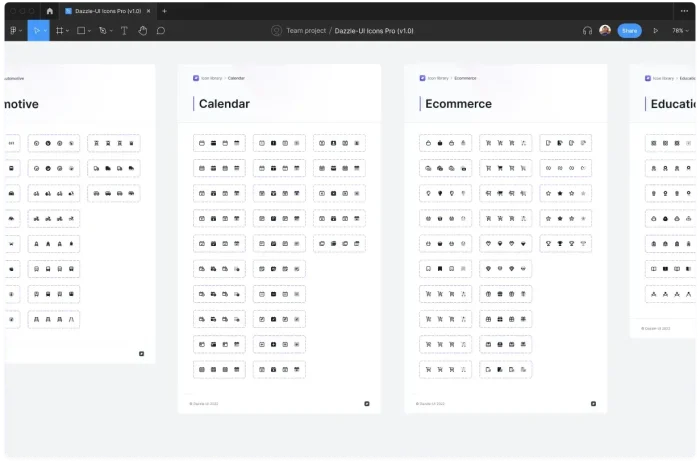Select the Pen tool

point(103,31)
